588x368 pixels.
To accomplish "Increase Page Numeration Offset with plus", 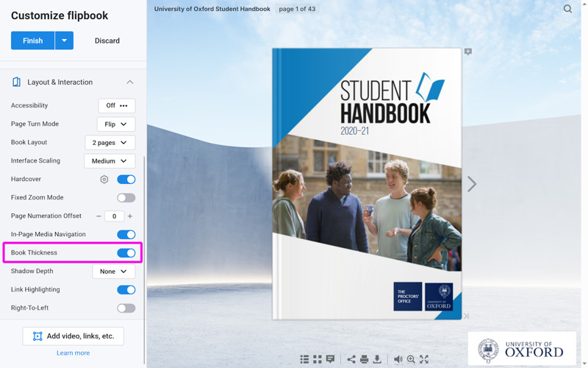I will [x=130, y=216].
